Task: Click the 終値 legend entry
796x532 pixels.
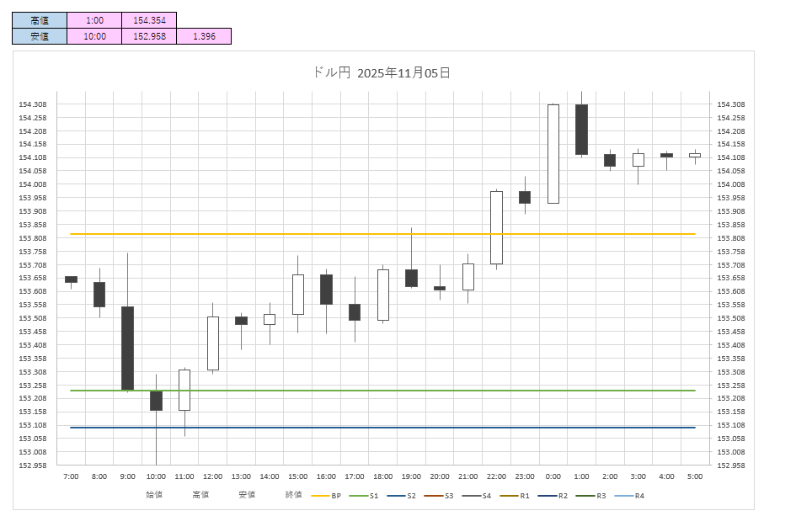Action: click(293, 496)
